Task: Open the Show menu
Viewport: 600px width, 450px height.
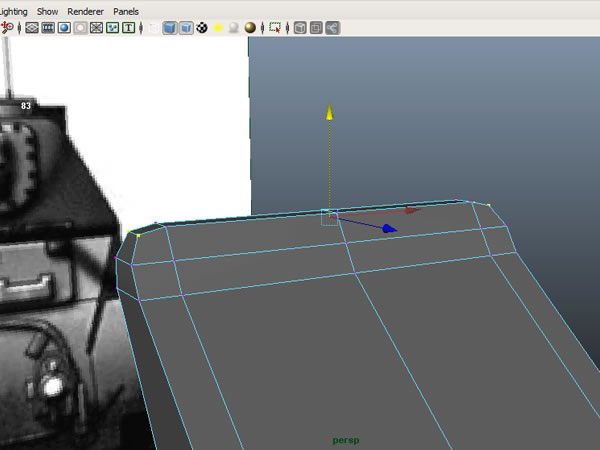Action: [49, 10]
